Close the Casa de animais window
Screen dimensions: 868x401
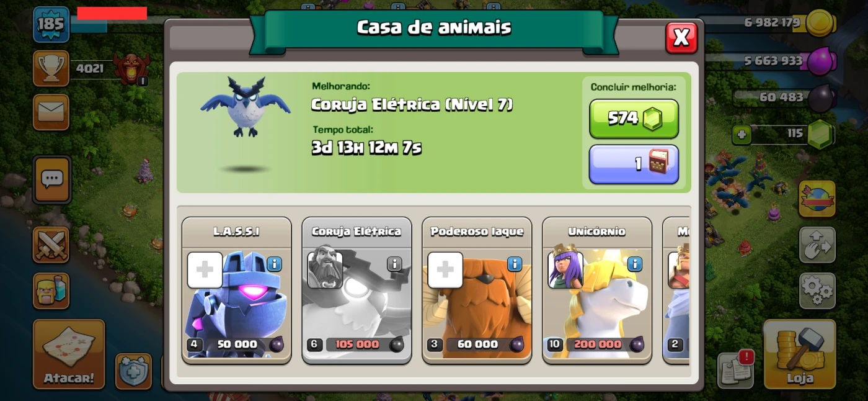click(x=681, y=38)
